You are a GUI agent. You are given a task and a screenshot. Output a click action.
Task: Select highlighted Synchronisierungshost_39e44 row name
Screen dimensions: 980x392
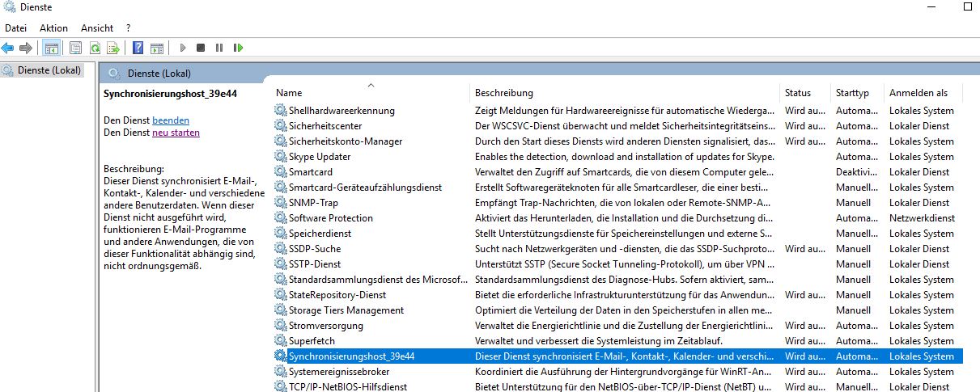(351, 356)
